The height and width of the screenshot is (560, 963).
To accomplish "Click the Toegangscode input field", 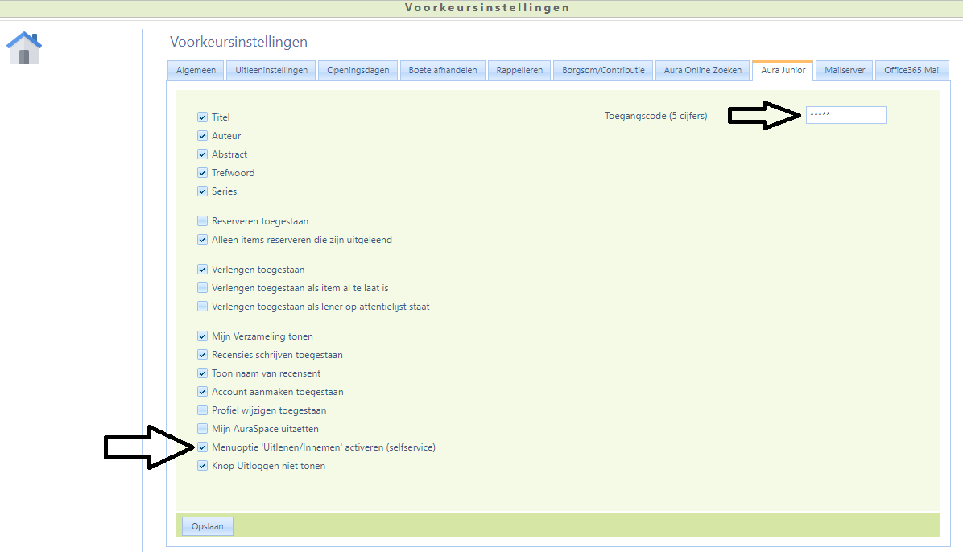I will (x=845, y=115).
